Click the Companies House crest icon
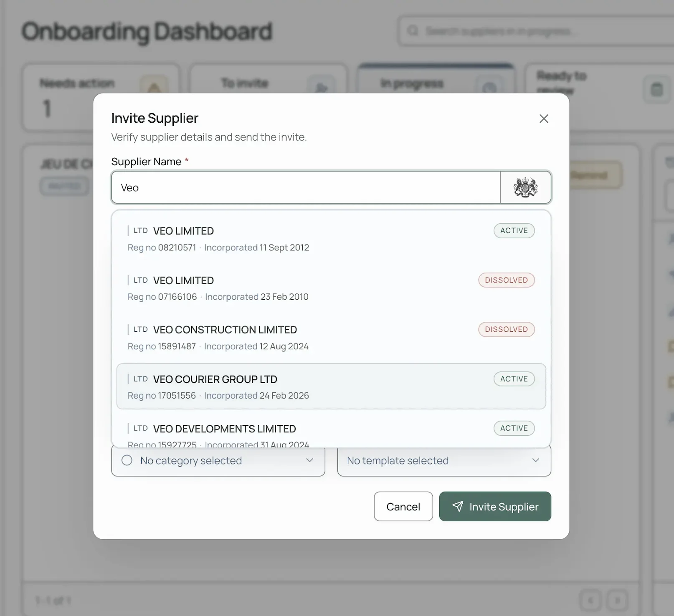This screenshot has width=674, height=616. pos(526,187)
